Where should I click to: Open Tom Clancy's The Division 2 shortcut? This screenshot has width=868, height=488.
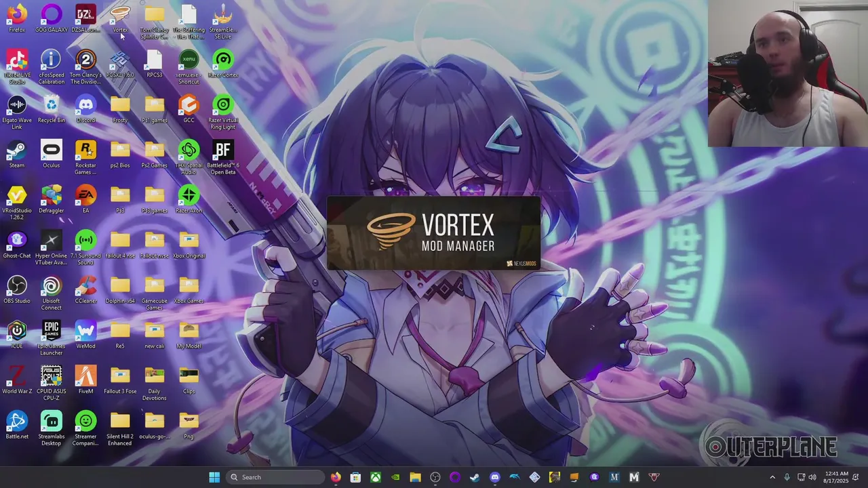tap(85, 67)
